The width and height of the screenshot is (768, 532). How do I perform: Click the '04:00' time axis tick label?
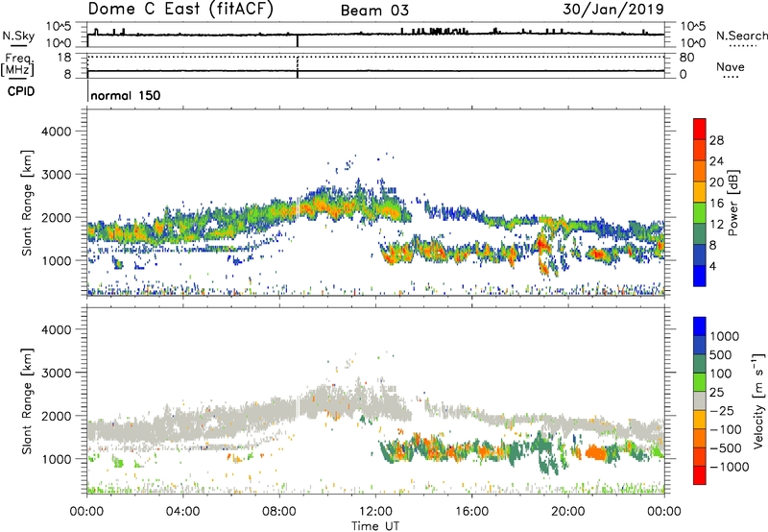click(x=182, y=512)
